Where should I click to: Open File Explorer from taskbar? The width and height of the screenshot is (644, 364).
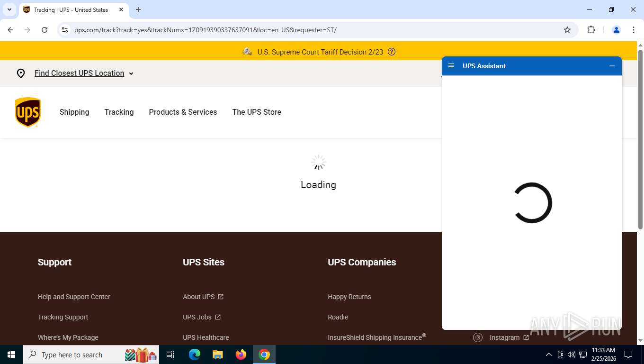pyautogui.click(x=218, y=355)
